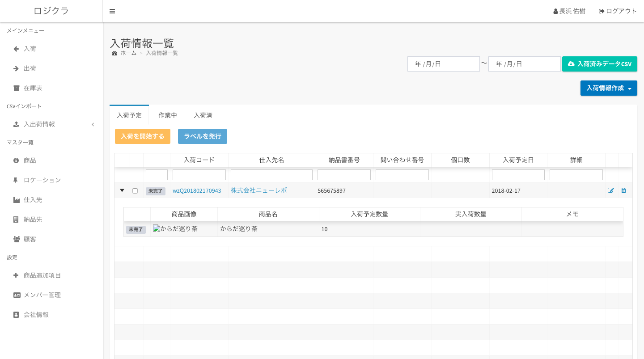Open メンバー管理 settings page

pos(42,295)
